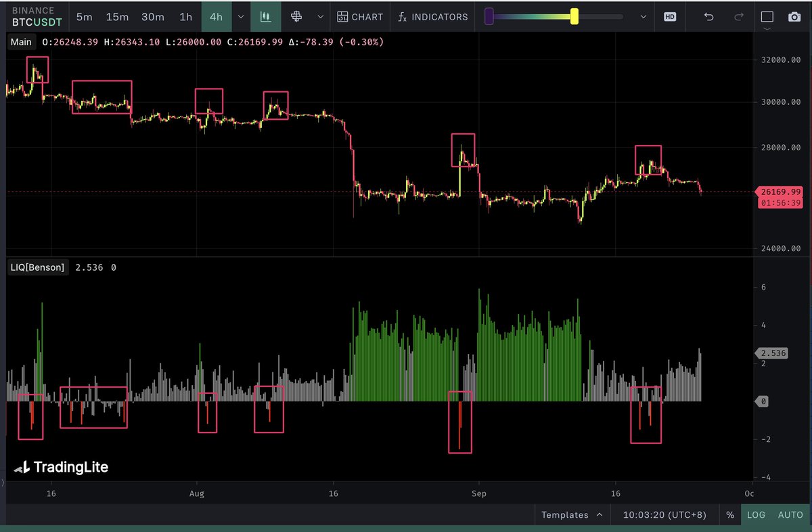Image resolution: width=812 pixels, height=532 pixels.
Task: Click the Main pane label
Action: pyautogui.click(x=21, y=42)
